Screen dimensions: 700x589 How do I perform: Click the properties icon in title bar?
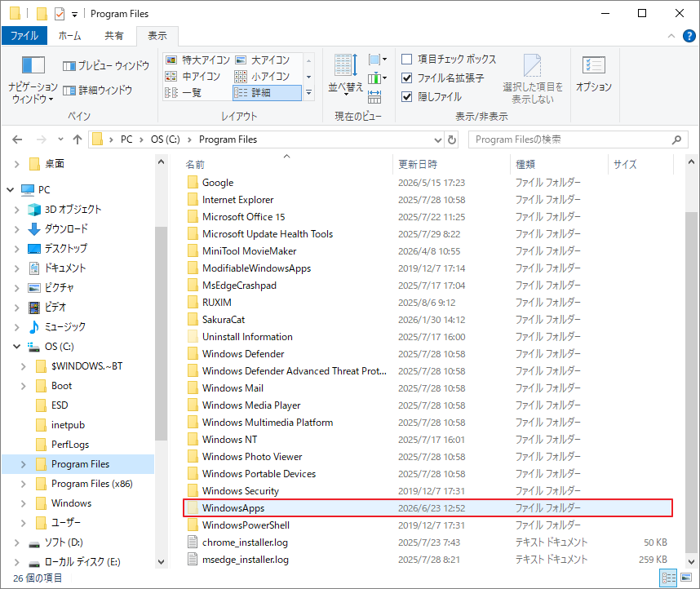click(x=60, y=14)
